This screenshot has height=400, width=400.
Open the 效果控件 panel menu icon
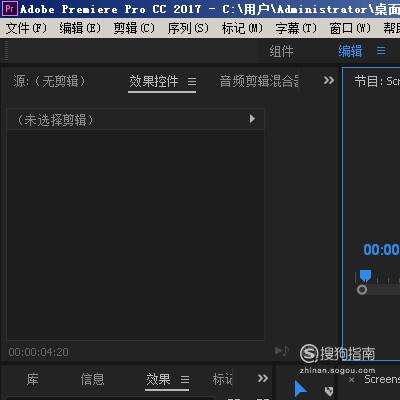[192, 81]
